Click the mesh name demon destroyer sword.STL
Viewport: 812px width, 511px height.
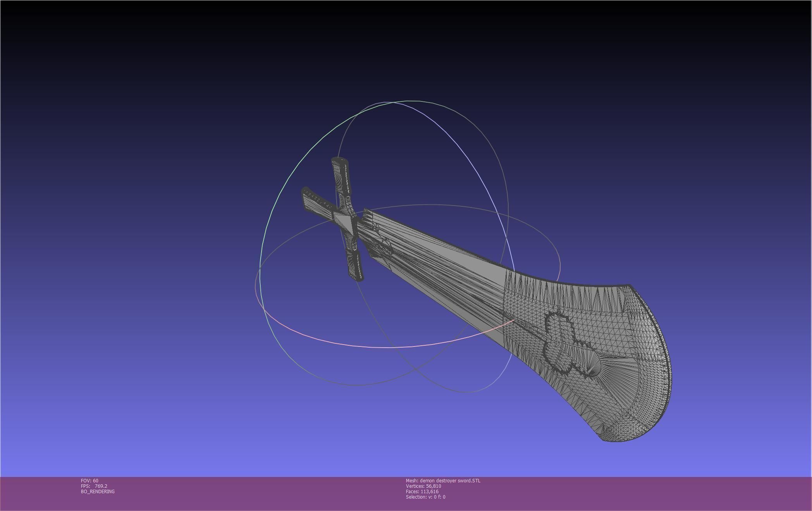443,480
